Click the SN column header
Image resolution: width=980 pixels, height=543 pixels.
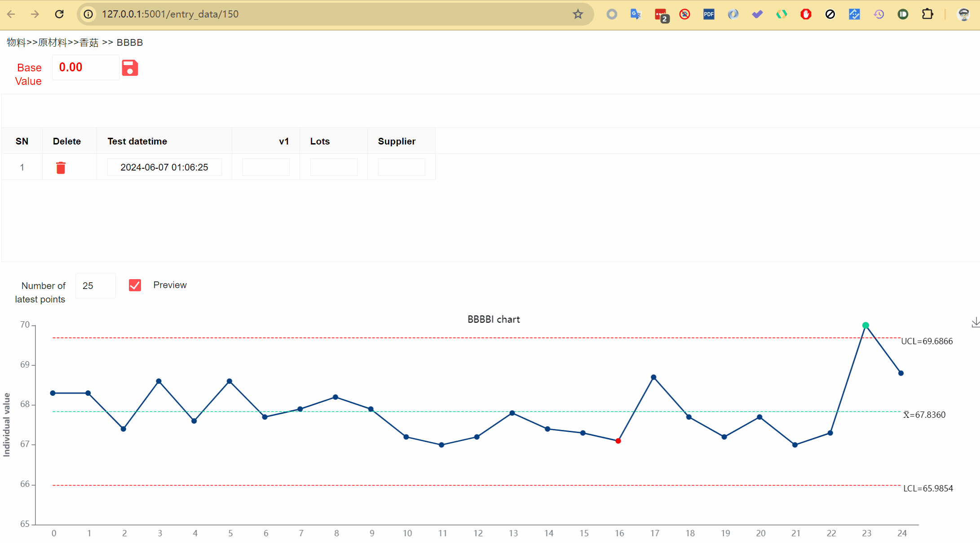22,141
